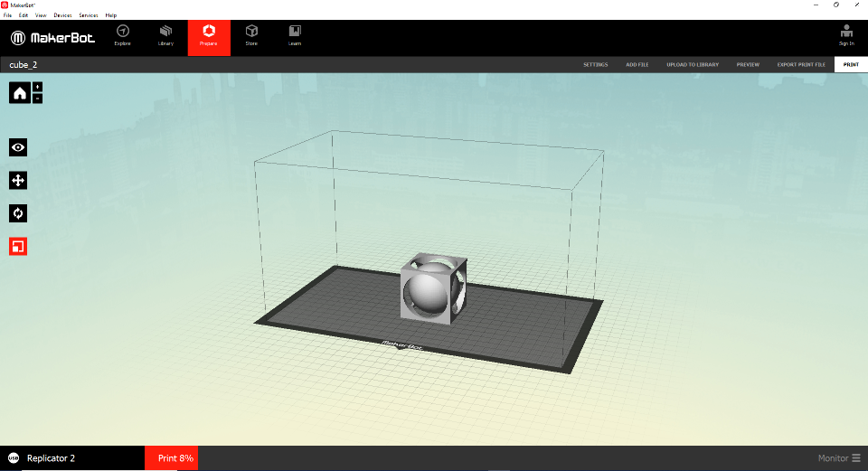Click the Replicator 2 device label
The width and height of the screenshot is (868, 471).
[x=51, y=458]
